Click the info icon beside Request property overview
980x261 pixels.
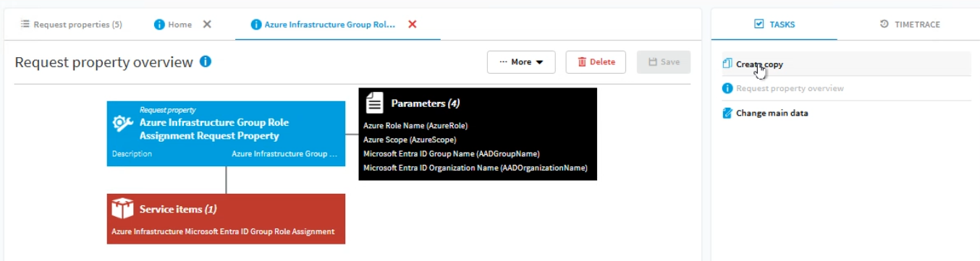pyautogui.click(x=205, y=62)
